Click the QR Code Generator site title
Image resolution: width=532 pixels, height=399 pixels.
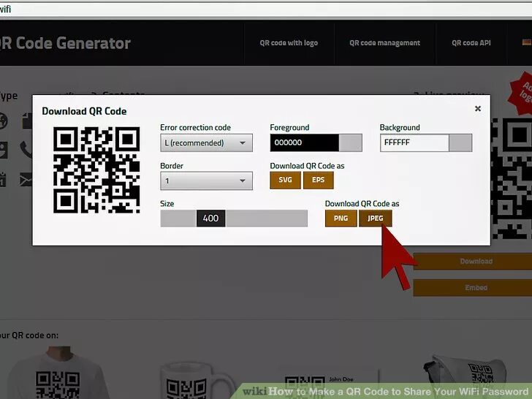pyautogui.click(x=65, y=43)
